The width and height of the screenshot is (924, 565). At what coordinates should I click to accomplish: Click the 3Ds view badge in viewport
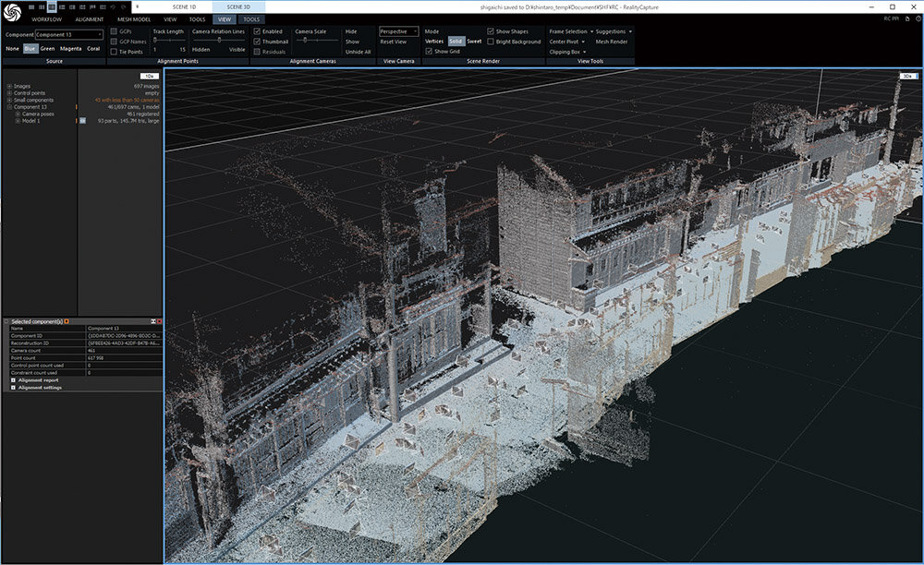(x=908, y=76)
